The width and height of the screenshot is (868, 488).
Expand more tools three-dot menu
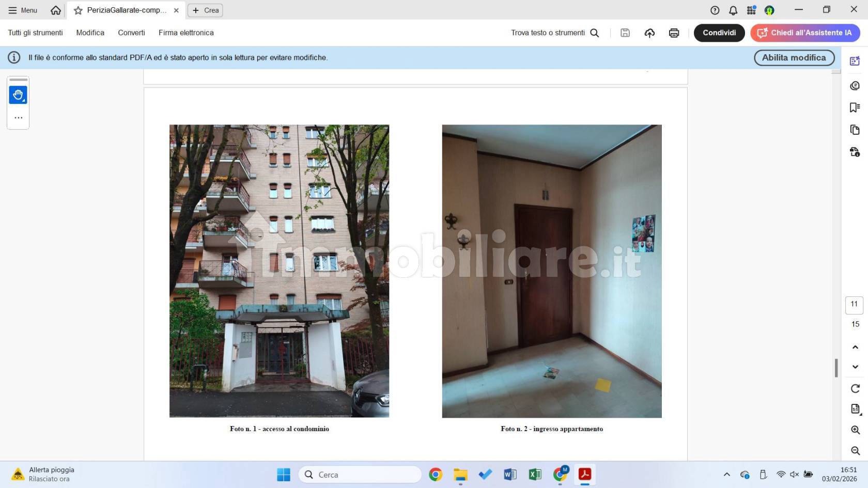pyautogui.click(x=18, y=118)
